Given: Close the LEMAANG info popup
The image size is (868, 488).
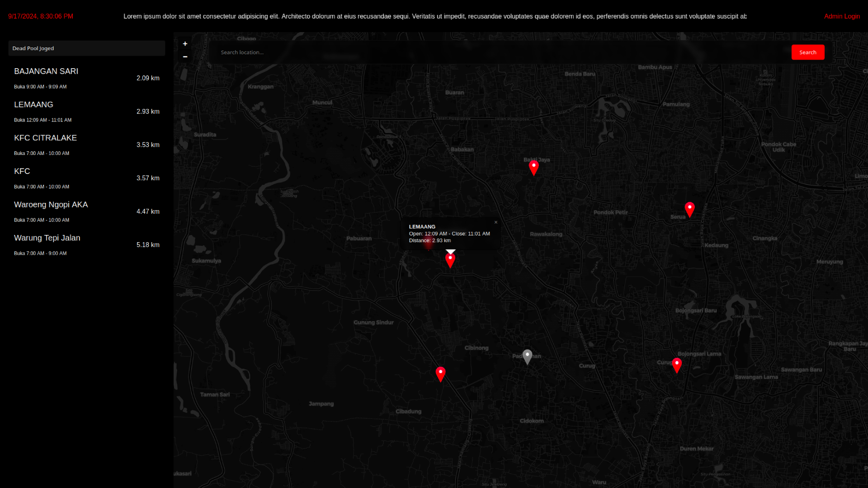Looking at the screenshot, I should tap(495, 222).
